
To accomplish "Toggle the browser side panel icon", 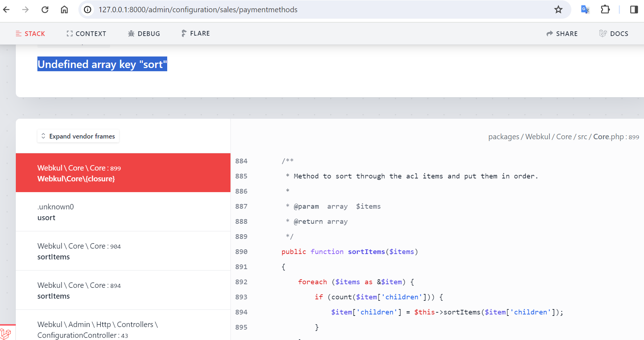I will pyautogui.click(x=634, y=10).
